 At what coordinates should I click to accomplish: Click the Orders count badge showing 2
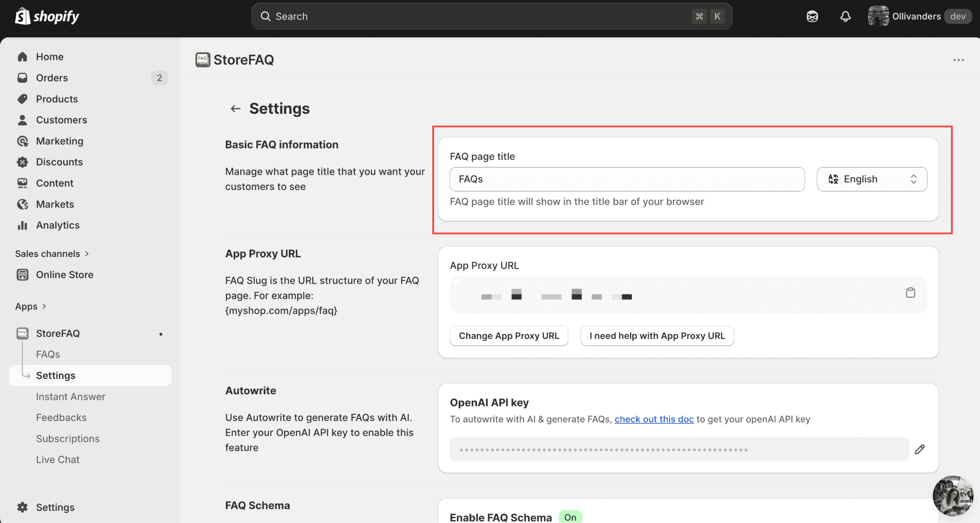(x=159, y=78)
